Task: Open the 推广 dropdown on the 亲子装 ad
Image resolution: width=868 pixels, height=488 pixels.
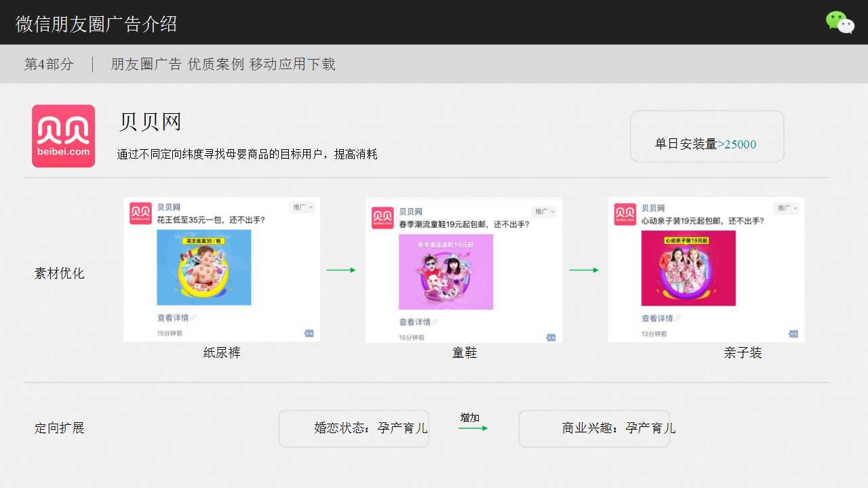Action: [x=787, y=208]
